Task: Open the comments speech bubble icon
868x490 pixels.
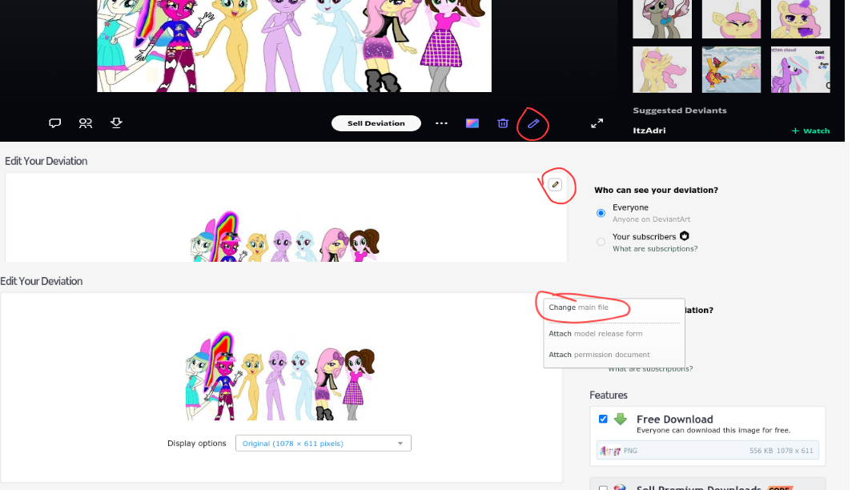Action: pos(54,123)
